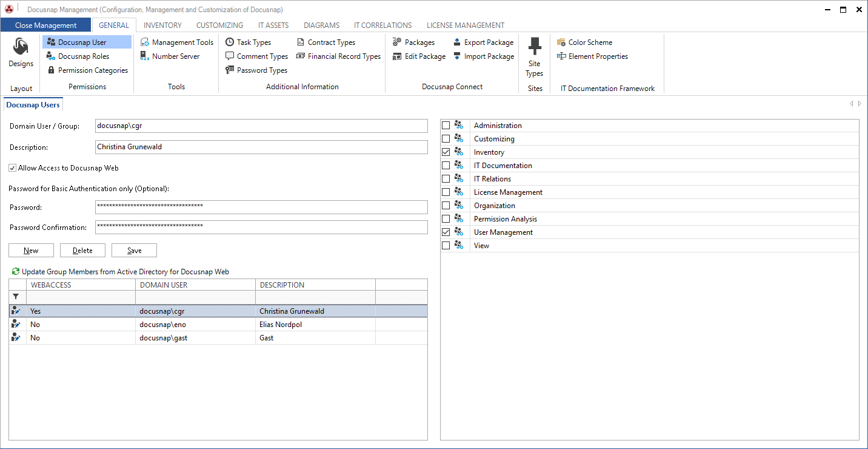The image size is (868, 449).
Task: Launch Management Tools
Action: coord(176,42)
